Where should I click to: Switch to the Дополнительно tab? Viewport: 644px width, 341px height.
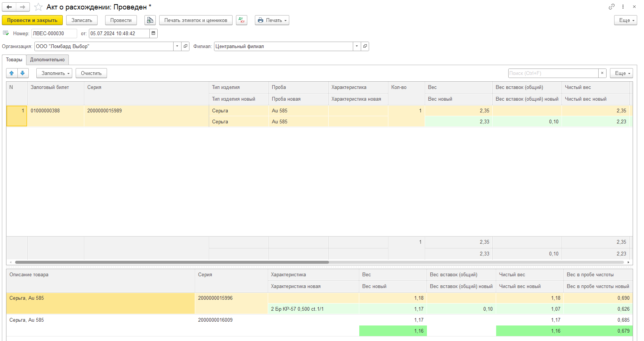[47, 60]
